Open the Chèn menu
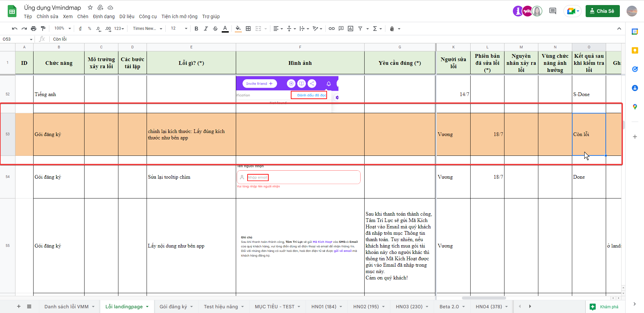This screenshot has width=644, height=313. coord(83,16)
